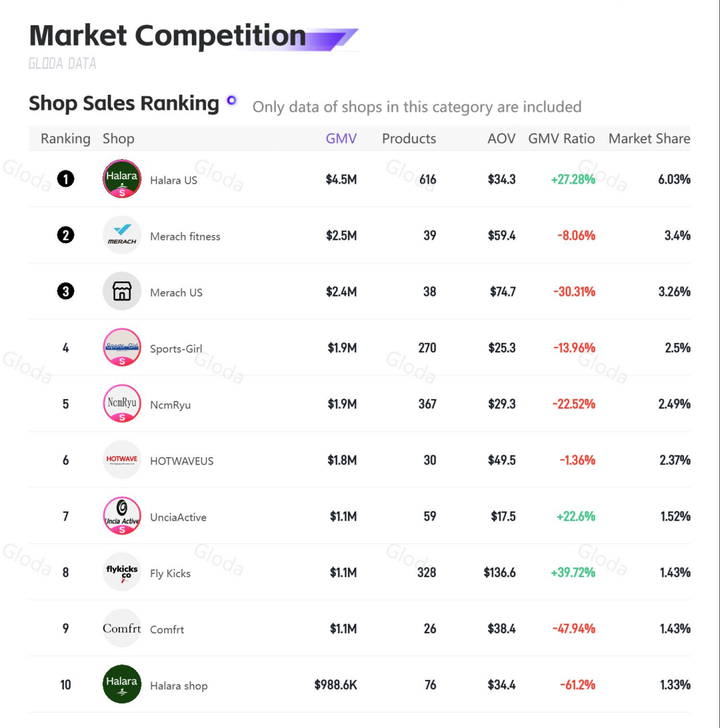Click the Merach US storefront icon
Screen dimensions: 720x728
(x=122, y=291)
